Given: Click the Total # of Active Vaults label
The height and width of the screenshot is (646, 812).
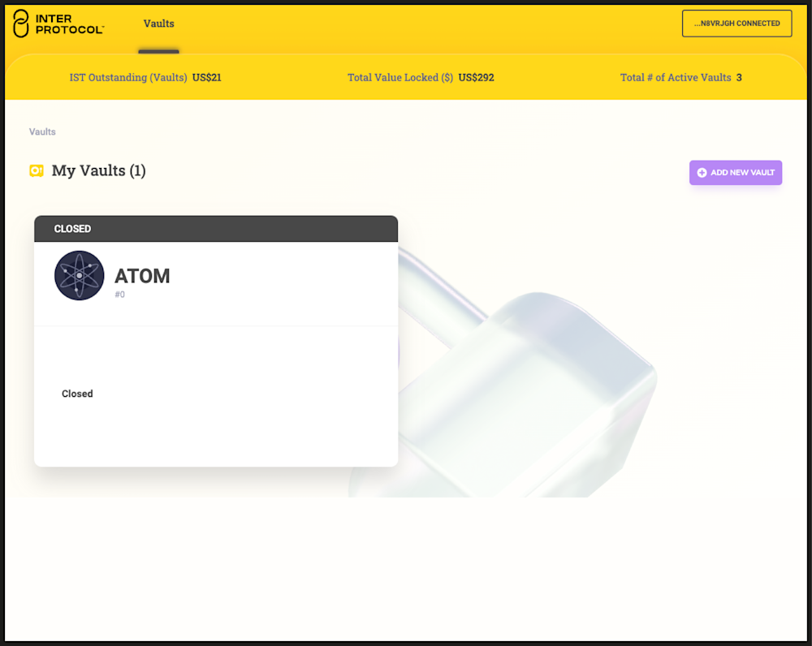Looking at the screenshot, I should tap(676, 78).
